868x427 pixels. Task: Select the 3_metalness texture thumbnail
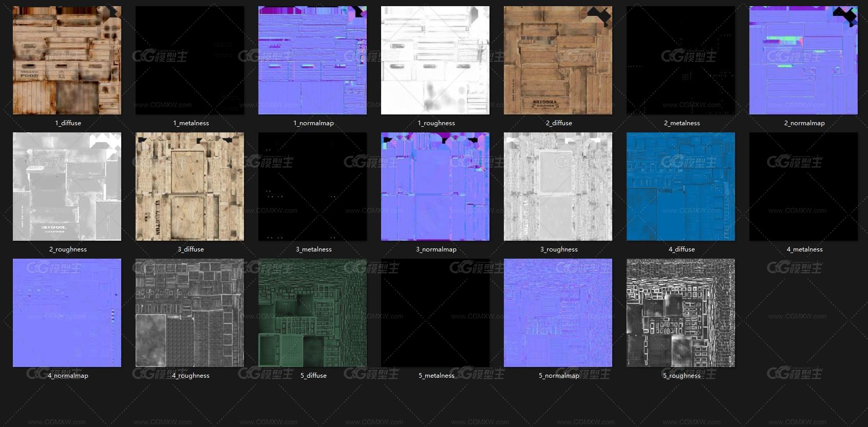click(312, 186)
